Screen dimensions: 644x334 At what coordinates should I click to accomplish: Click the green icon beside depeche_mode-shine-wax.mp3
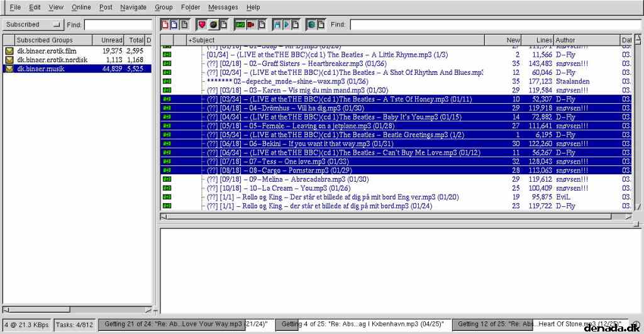167,81
